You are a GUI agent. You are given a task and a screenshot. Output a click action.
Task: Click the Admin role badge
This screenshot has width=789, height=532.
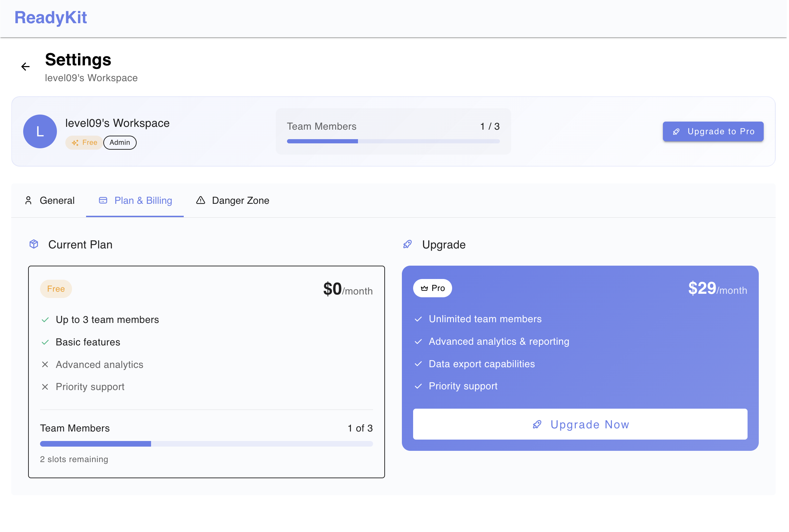tap(120, 143)
